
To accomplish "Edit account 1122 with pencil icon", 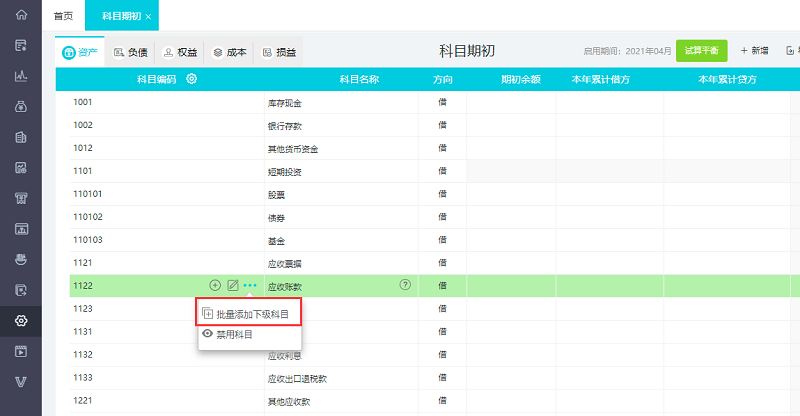I will 233,285.
